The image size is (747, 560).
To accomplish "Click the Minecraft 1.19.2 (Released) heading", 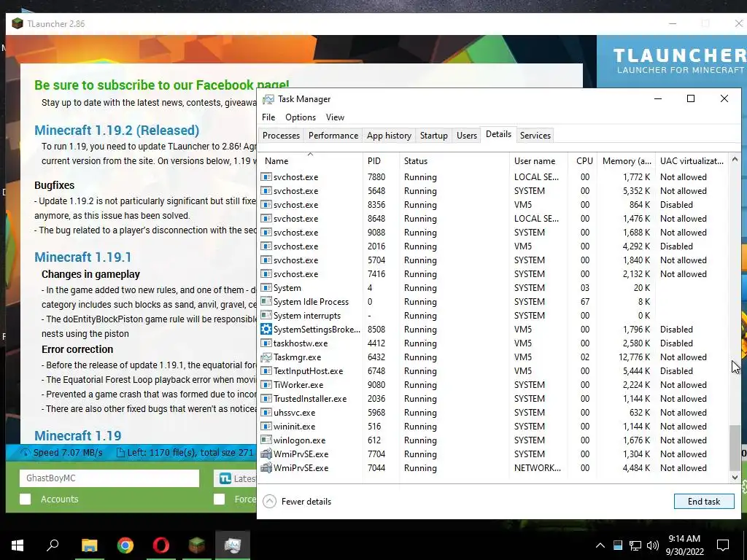I will 117,130.
